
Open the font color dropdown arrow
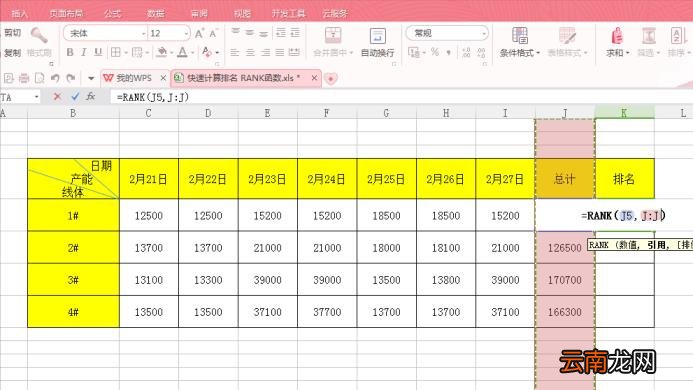[192, 53]
